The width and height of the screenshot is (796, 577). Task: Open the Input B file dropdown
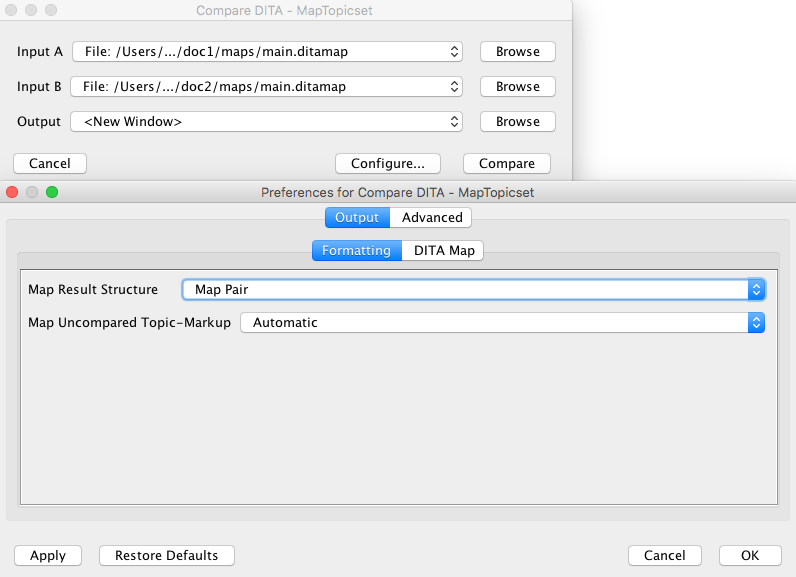tap(266, 87)
